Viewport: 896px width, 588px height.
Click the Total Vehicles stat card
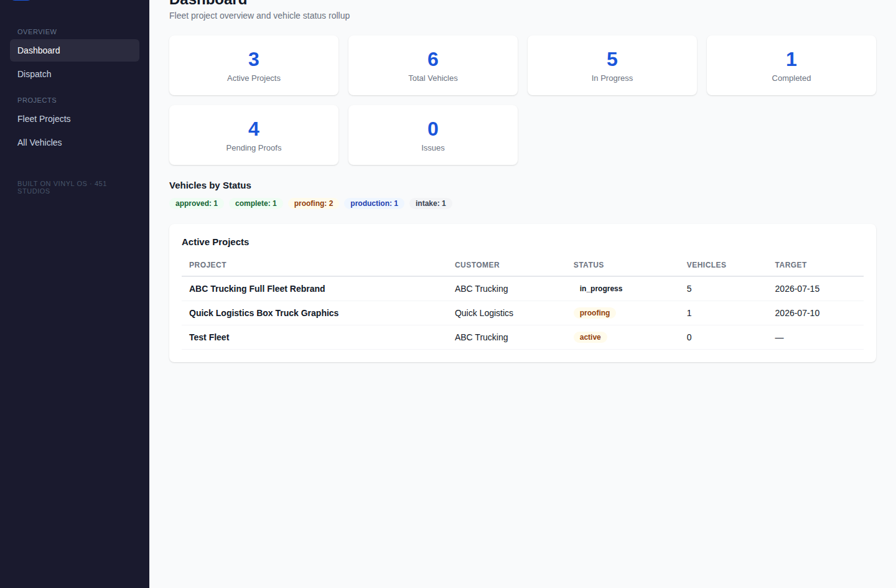[x=433, y=65]
